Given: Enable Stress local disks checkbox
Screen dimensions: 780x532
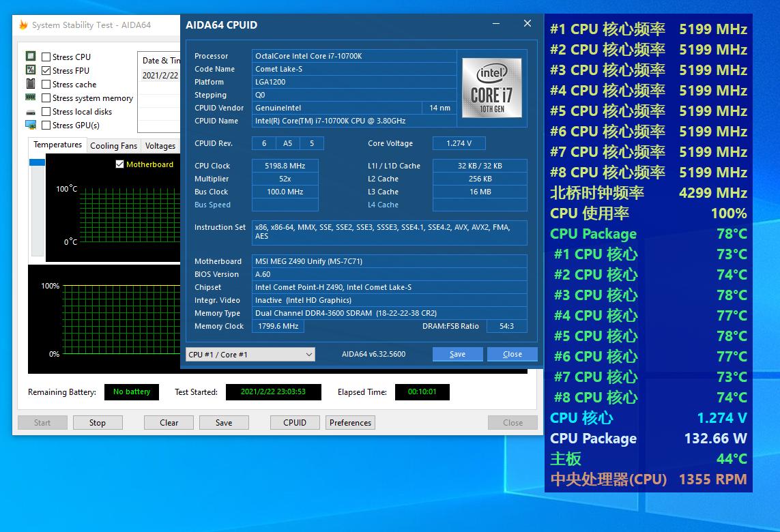Looking at the screenshot, I should [46, 111].
